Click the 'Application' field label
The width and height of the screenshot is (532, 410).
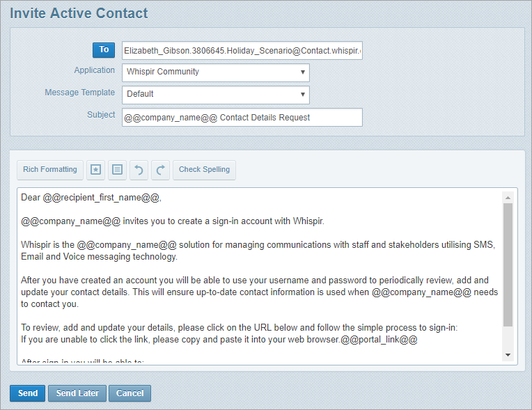[95, 70]
